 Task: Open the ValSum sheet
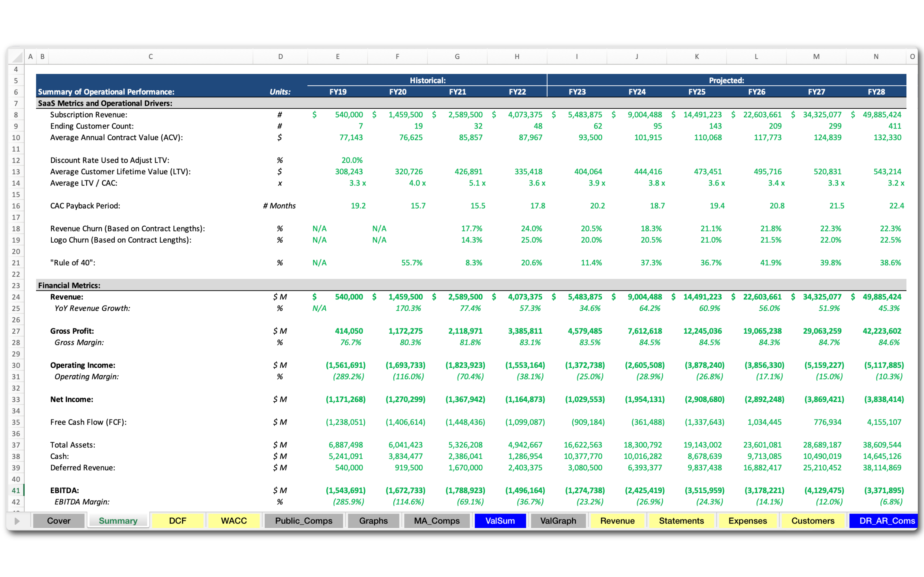click(500, 521)
